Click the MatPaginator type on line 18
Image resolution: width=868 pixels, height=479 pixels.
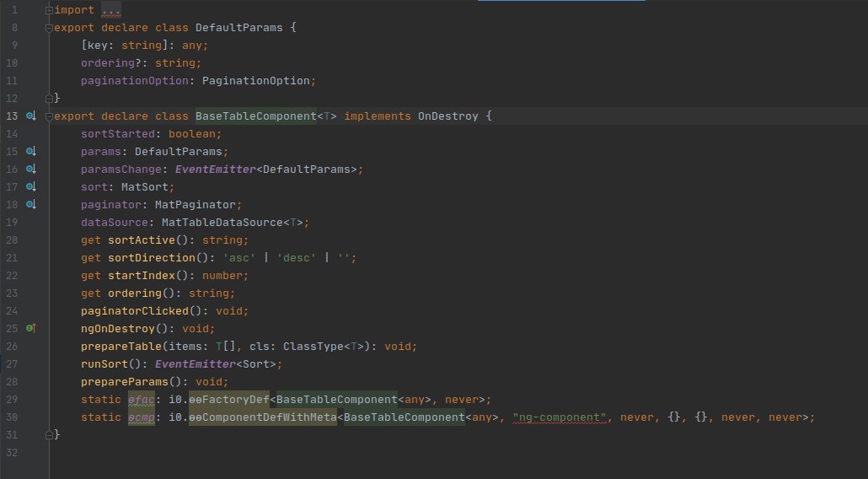196,205
